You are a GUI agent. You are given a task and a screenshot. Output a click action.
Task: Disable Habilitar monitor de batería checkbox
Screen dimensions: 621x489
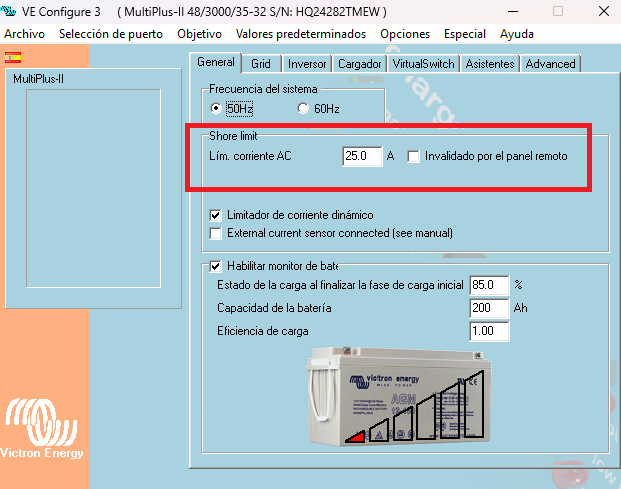pyautogui.click(x=215, y=266)
